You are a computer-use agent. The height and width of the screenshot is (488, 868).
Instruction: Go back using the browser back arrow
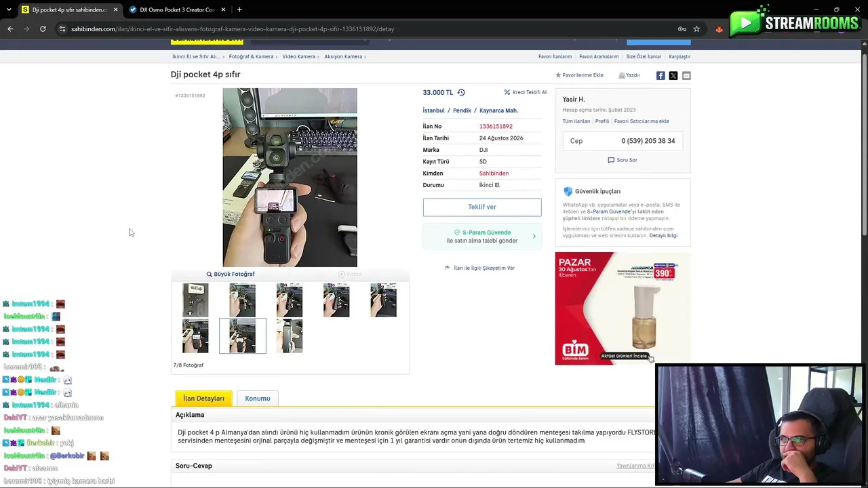pyautogui.click(x=10, y=29)
